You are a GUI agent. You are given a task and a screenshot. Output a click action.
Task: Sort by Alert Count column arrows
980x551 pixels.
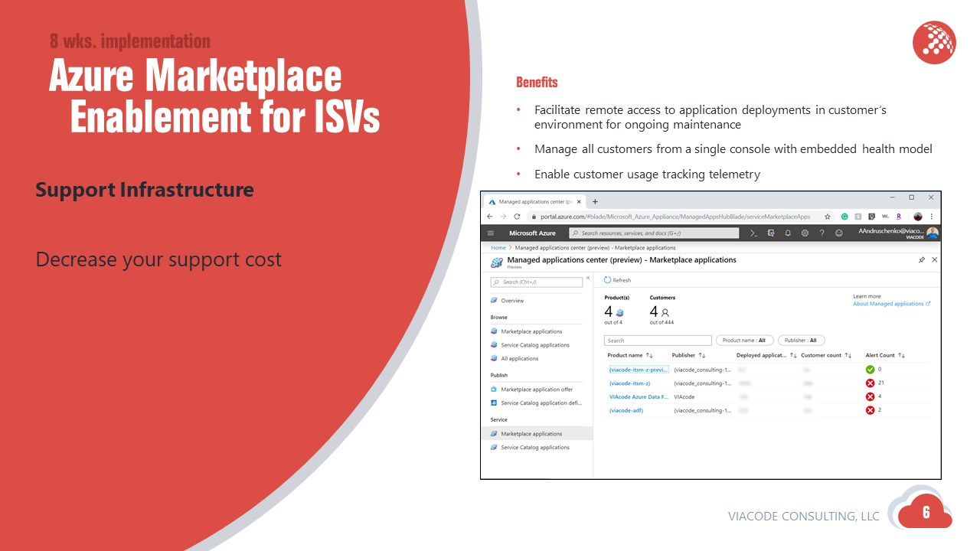click(901, 355)
